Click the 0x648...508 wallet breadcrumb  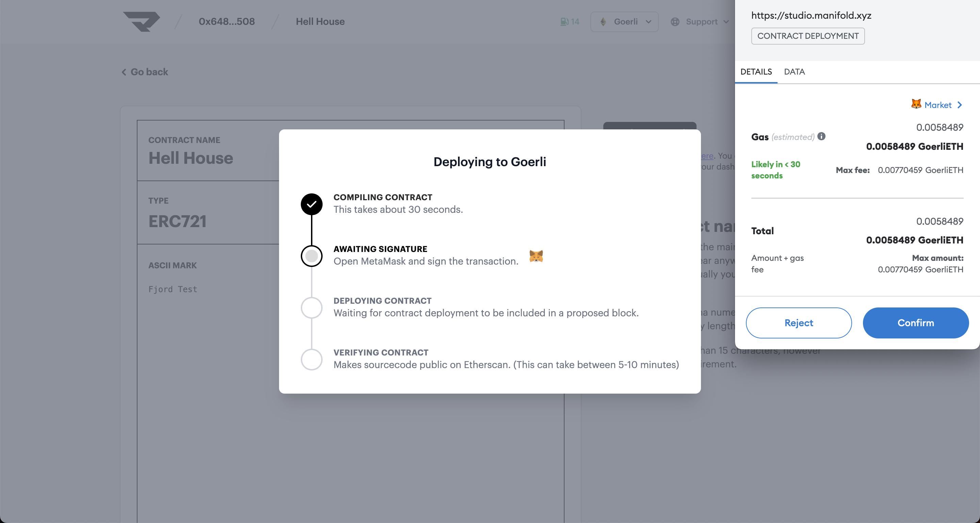(227, 22)
